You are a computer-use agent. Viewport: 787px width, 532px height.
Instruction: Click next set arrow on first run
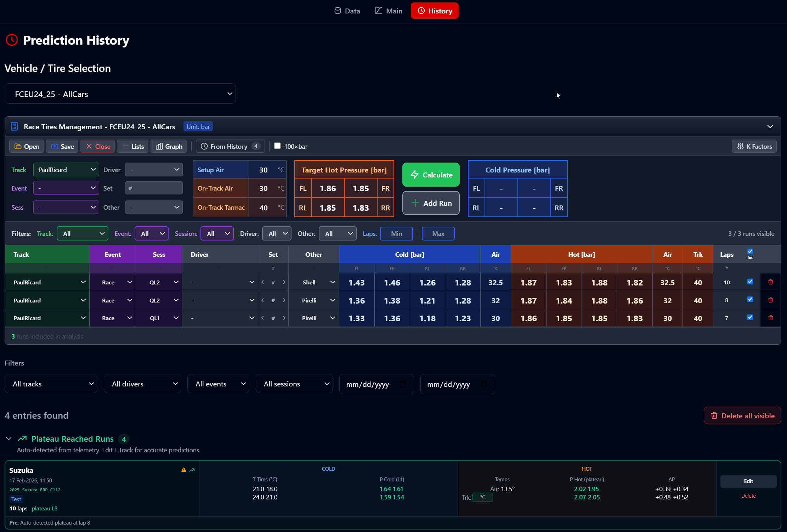pos(284,282)
